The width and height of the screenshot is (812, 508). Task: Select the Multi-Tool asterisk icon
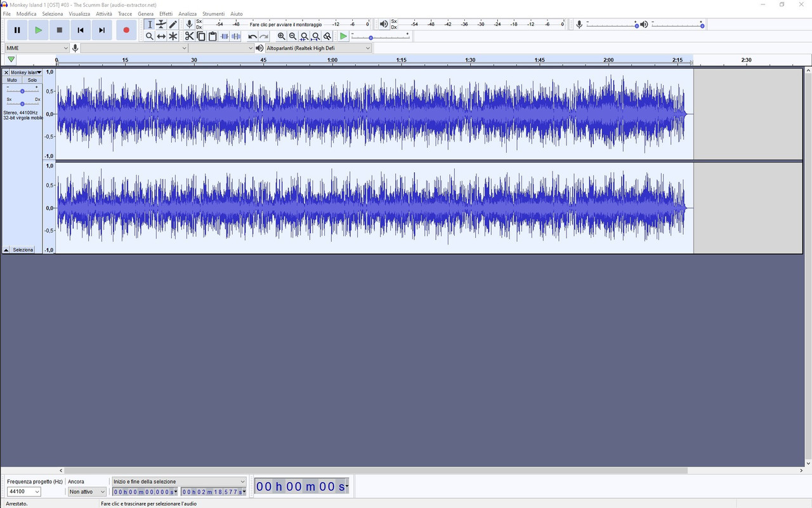point(173,36)
